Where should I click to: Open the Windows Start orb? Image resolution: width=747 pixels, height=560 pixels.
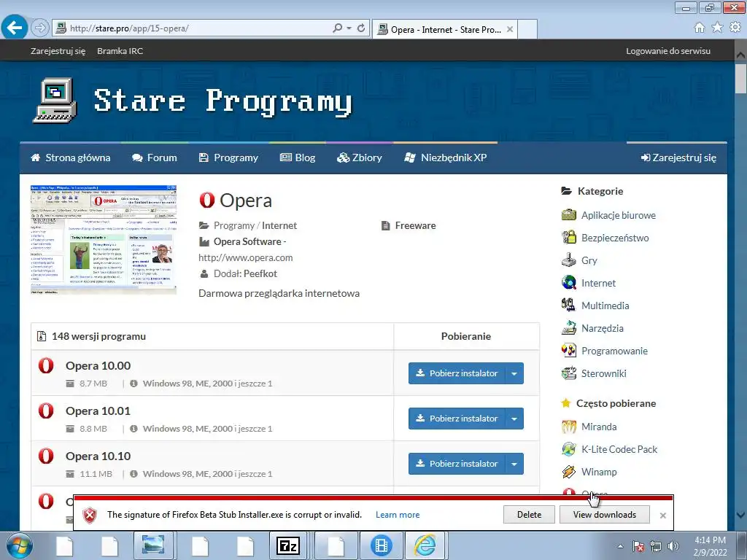tap(18, 545)
